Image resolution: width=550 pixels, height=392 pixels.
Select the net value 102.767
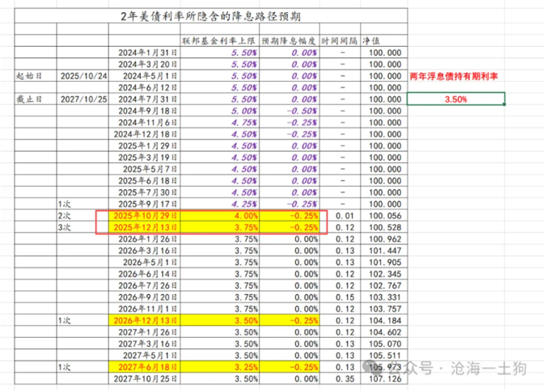pos(383,285)
